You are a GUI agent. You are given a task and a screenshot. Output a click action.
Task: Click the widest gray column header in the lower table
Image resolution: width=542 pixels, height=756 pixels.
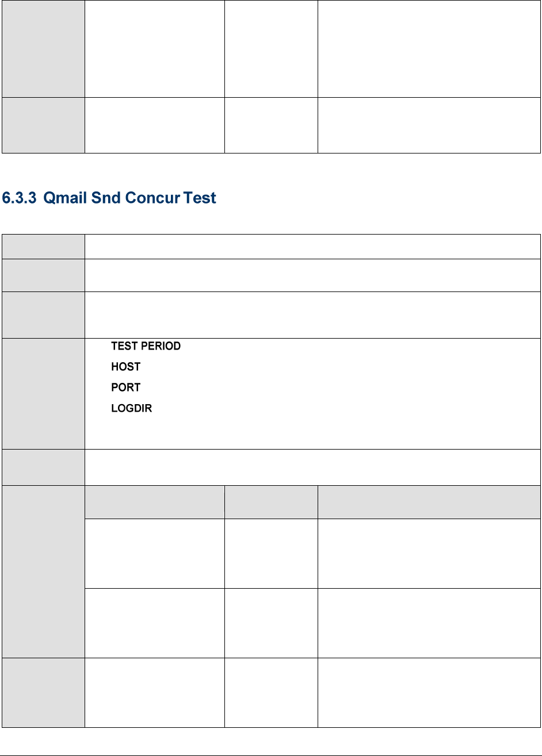[x=429, y=502]
